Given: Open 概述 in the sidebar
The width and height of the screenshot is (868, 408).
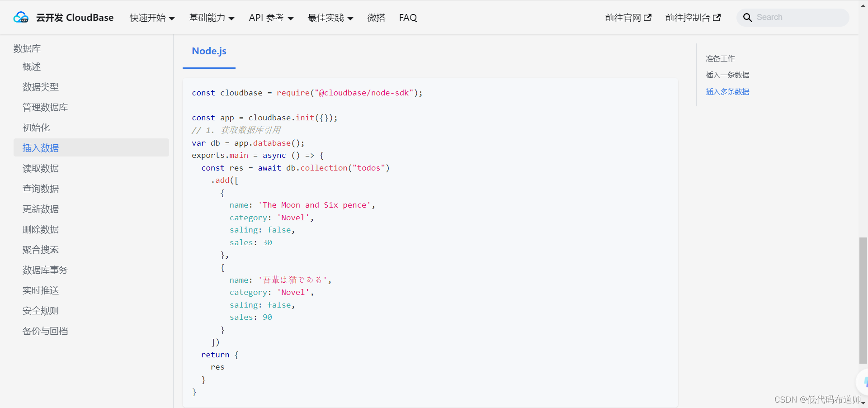Looking at the screenshot, I should point(32,66).
